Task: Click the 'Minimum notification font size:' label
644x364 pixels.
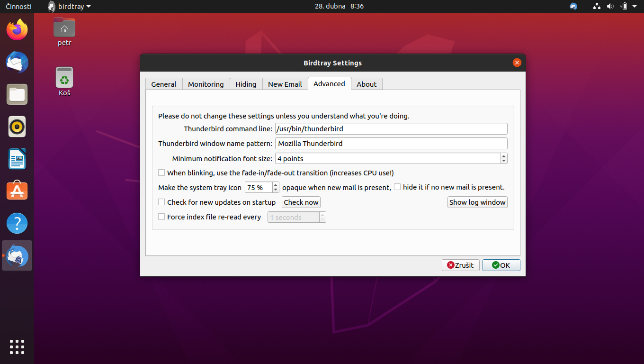Action: coord(222,158)
